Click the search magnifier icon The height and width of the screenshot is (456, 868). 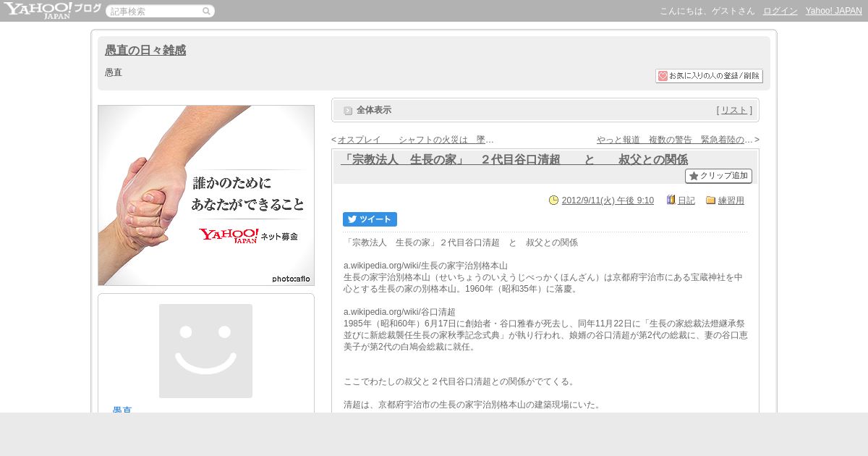pos(206,11)
